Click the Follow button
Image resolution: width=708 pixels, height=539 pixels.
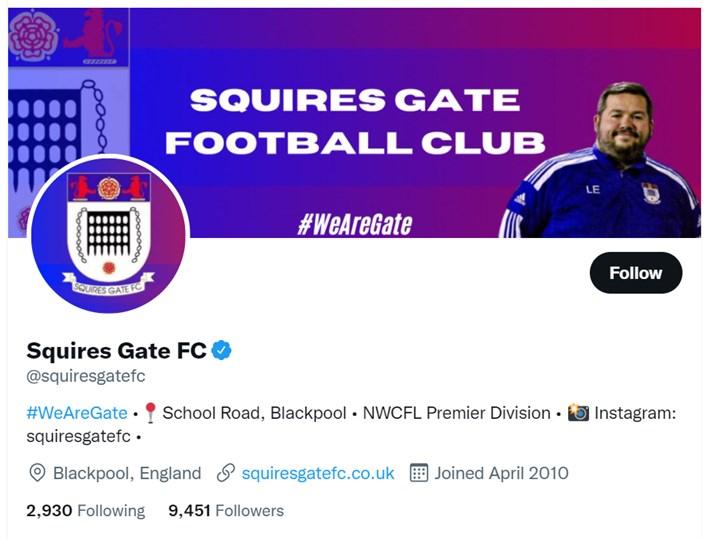pos(635,273)
